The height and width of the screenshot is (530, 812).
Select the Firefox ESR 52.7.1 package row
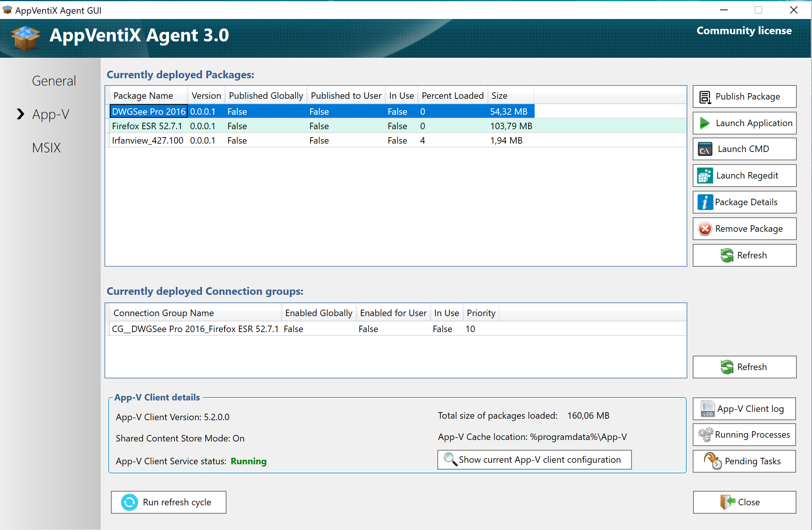pyautogui.click(x=147, y=126)
